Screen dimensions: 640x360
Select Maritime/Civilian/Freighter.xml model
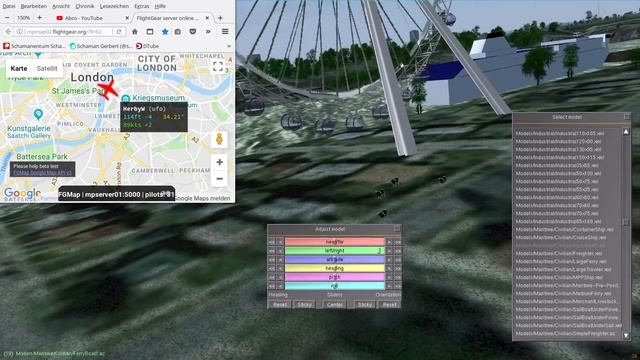[x=558, y=253]
